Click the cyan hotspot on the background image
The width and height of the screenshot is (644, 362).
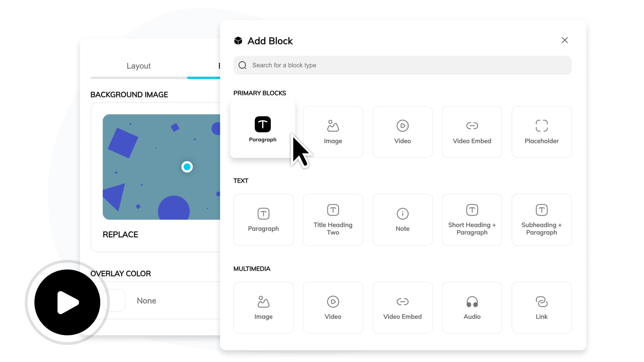[x=187, y=167]
